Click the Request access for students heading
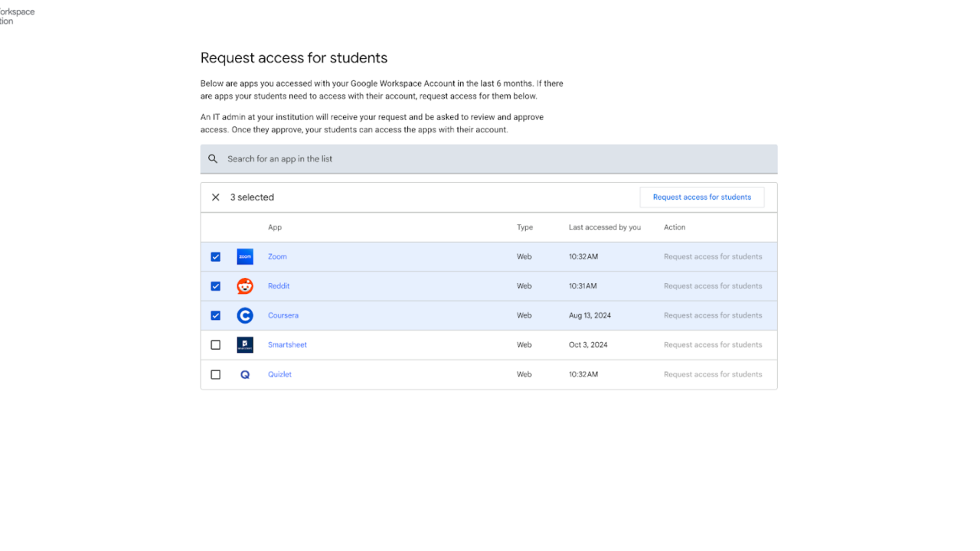Viewport: 980px width, 551px height. click(x=294, y=58)
